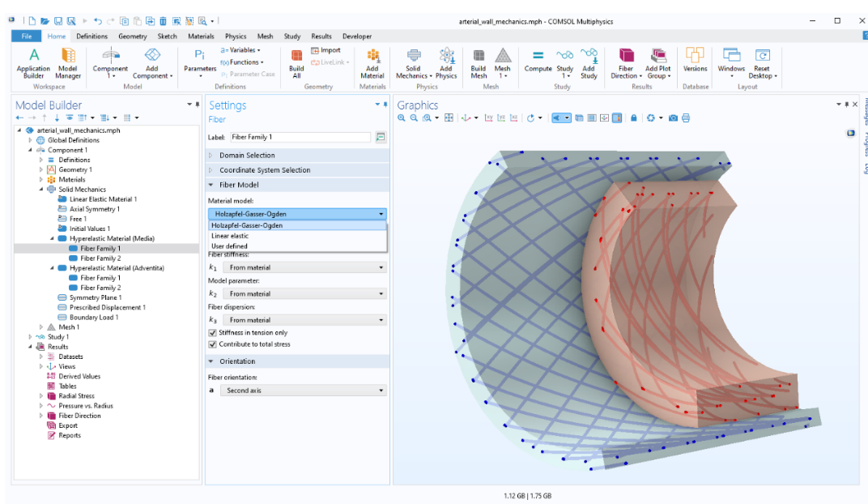Zoom out in the Graphics view

pyautogui.click(x=414, y=118)
